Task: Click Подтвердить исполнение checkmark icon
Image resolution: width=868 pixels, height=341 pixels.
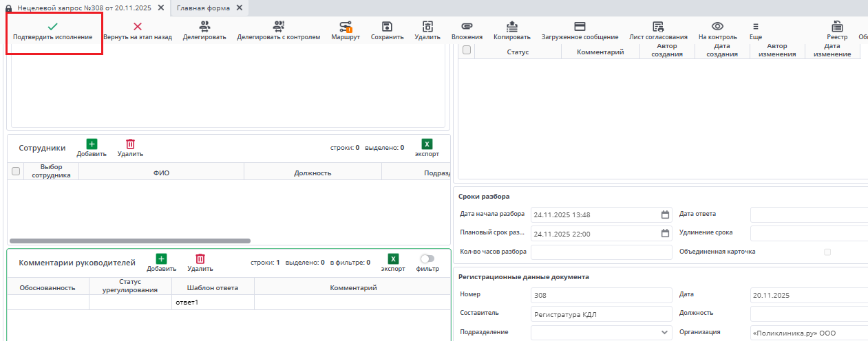Action: click(x=52, y=26)
